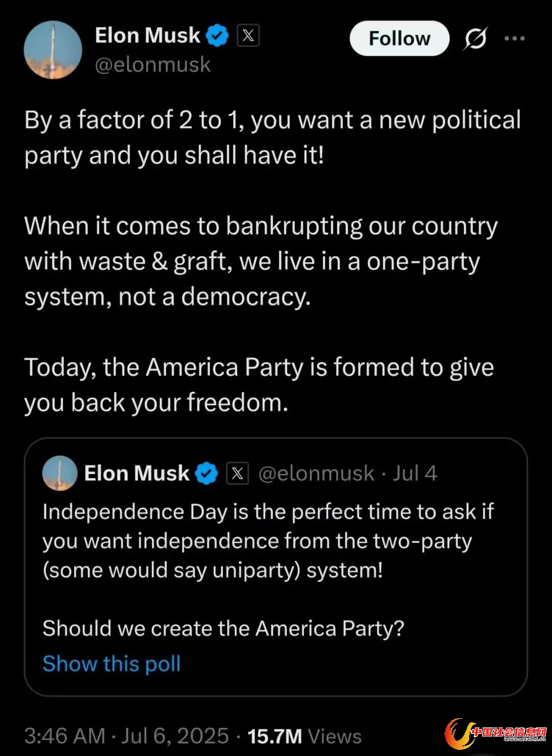Click the "Show this poll" link
This screenshot has height=756, width=552.
point(111,664)
